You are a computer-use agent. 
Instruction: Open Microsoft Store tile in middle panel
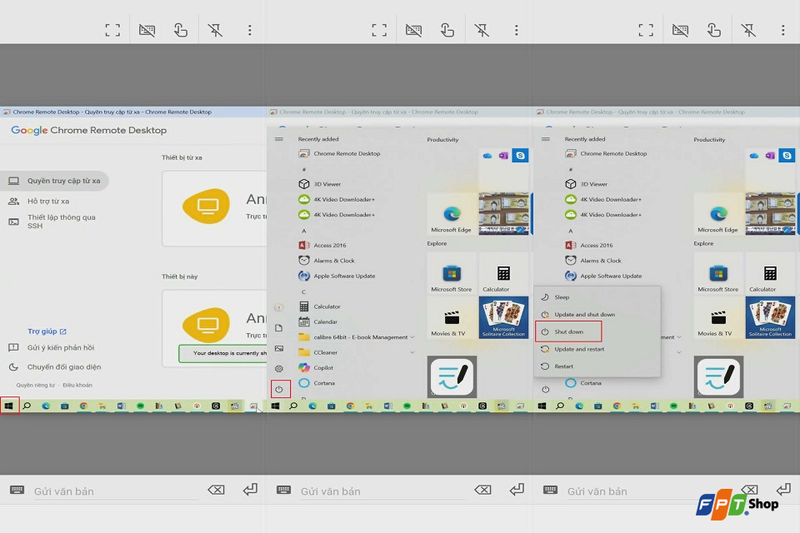[452, 273]
